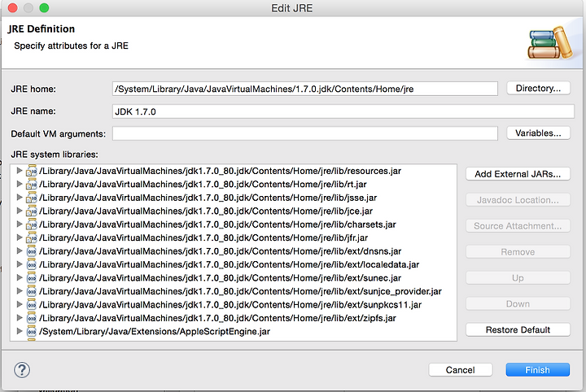Click the jar icon beside jsse.jar
The height and width of the screenshot is (392, 586).
point(32,198)
